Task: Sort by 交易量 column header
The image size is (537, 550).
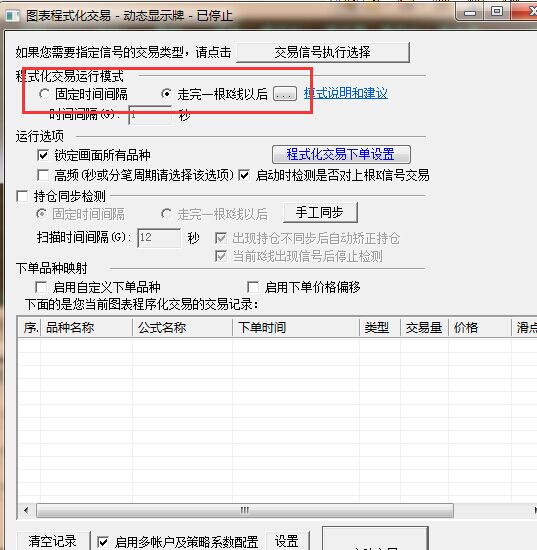Action: [x=424, y=328]
